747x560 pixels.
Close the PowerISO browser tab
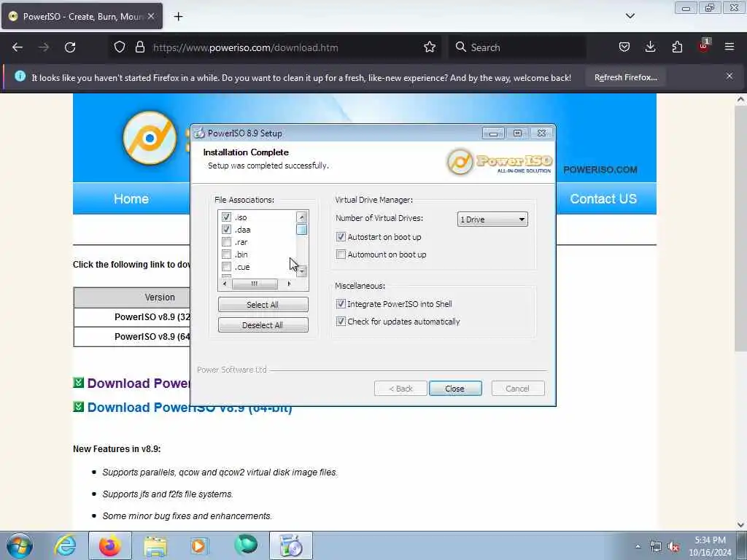151,16
